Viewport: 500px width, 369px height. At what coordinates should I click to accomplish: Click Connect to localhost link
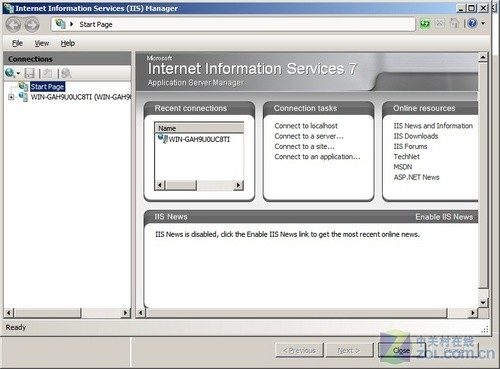tap(306, 126)
